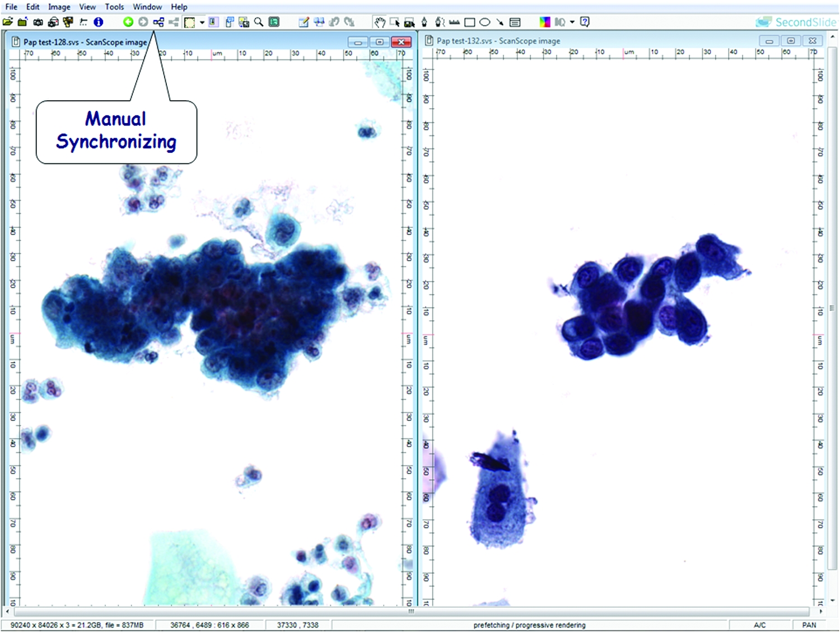840x632 pixels.
Task: Expand the dropdown arrow beside IQ
Action: pyautogui.click(x=572, y=22)
